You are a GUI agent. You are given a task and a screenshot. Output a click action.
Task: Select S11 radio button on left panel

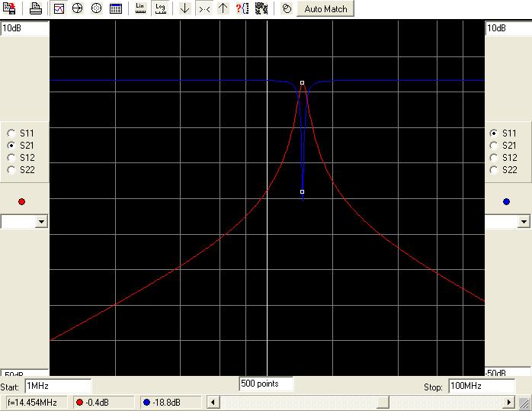click(11, 133)
